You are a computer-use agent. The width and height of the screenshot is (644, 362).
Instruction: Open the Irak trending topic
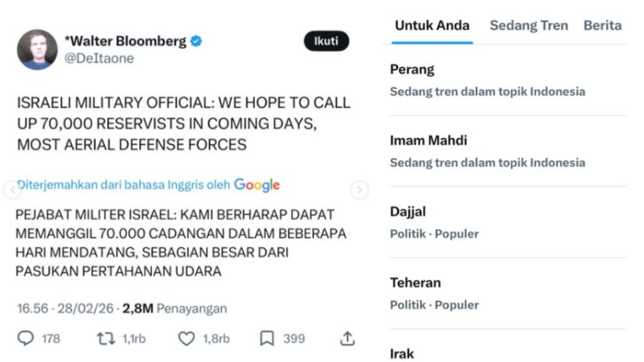tap(402, 354)
